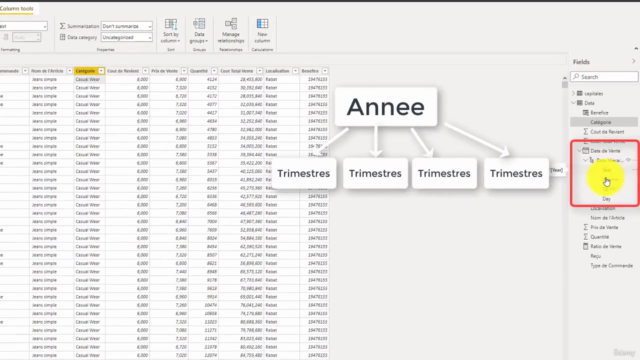640x360 pixels.
Task: Open filter arrow on Nom de l'Article column
Action: click(69, 71)
